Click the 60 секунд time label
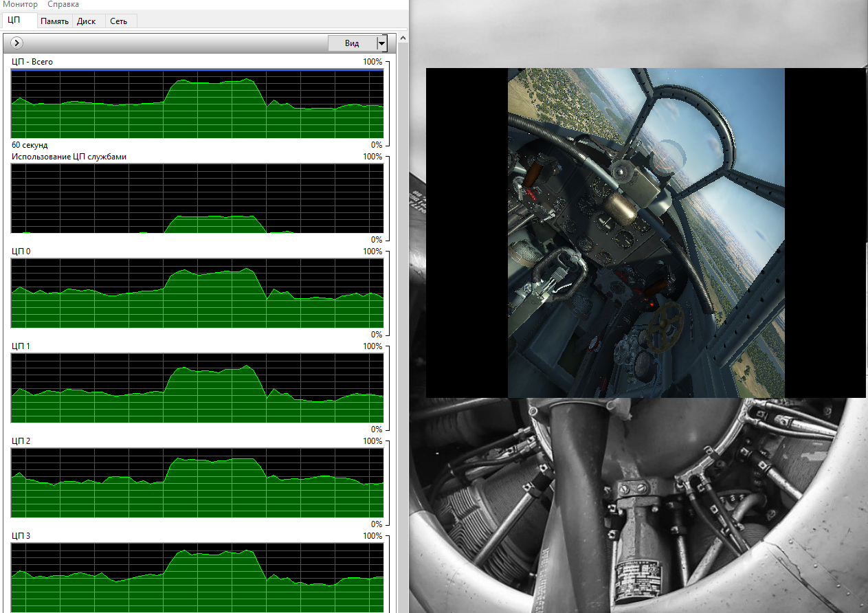868x613 pixels. (x=30, y=145)
